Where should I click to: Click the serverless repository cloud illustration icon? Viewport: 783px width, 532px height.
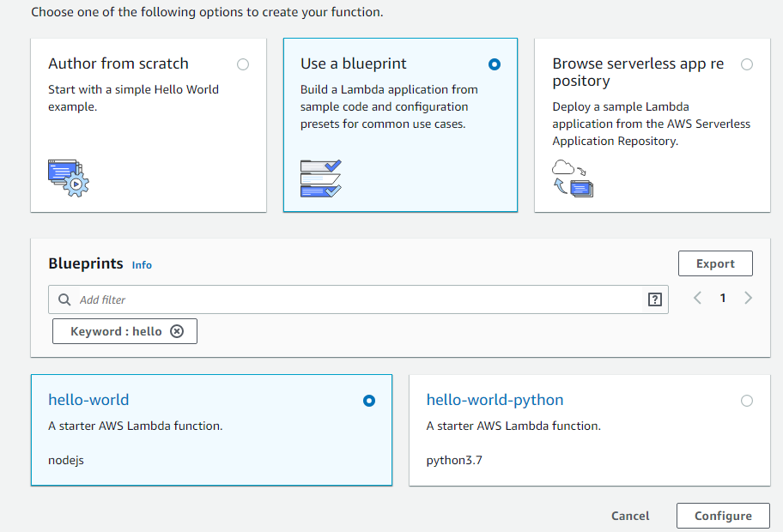[x=573, y=178]
